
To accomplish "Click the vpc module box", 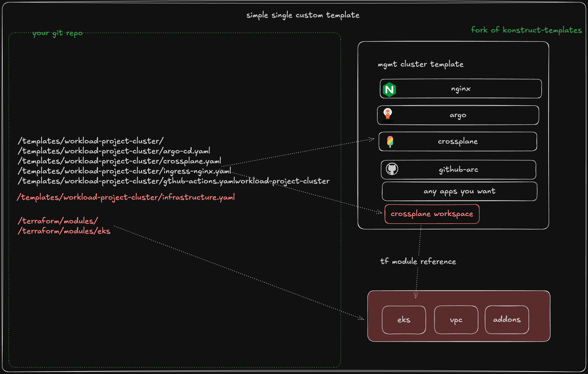I will point(456,320).
